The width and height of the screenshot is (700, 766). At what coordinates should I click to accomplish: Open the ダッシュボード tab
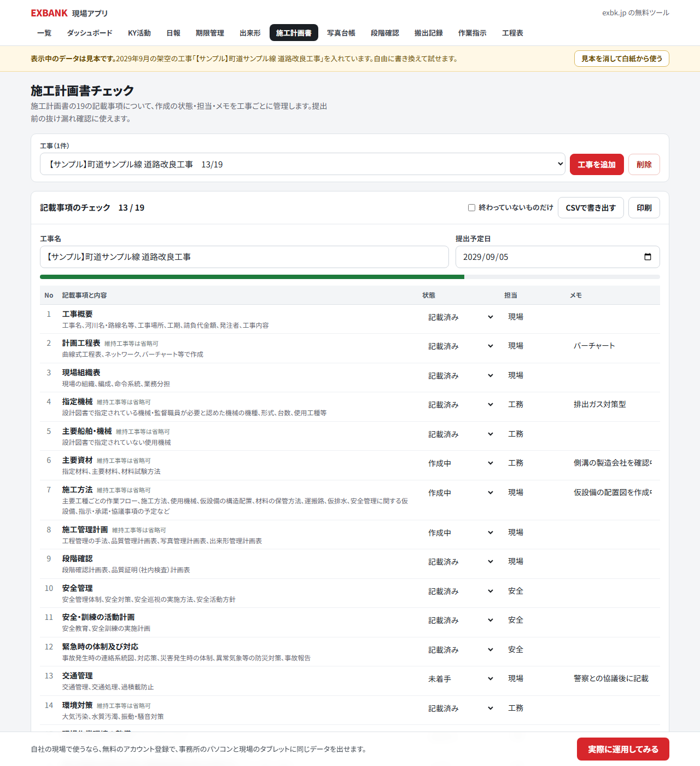tap(90, 33)
